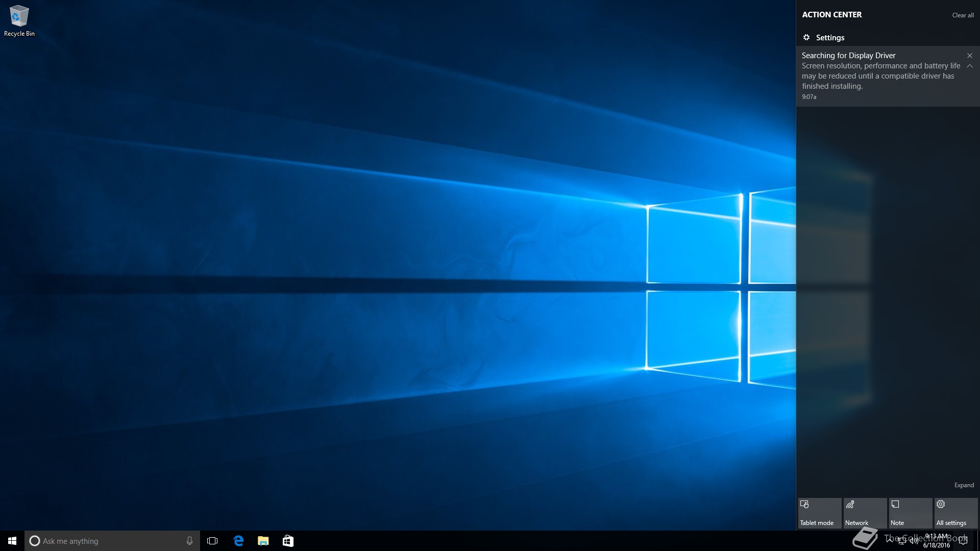
Task: Open the network tray icon
Action: (x=902, y=541)
